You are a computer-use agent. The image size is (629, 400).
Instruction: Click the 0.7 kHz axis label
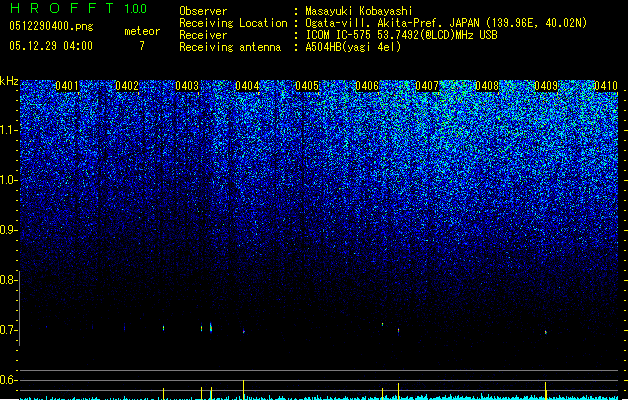tap(8, 330)
